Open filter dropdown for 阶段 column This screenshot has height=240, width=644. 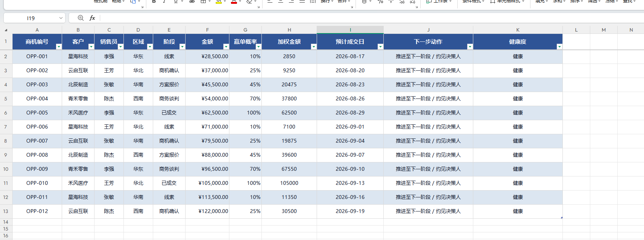click(182, 46)
